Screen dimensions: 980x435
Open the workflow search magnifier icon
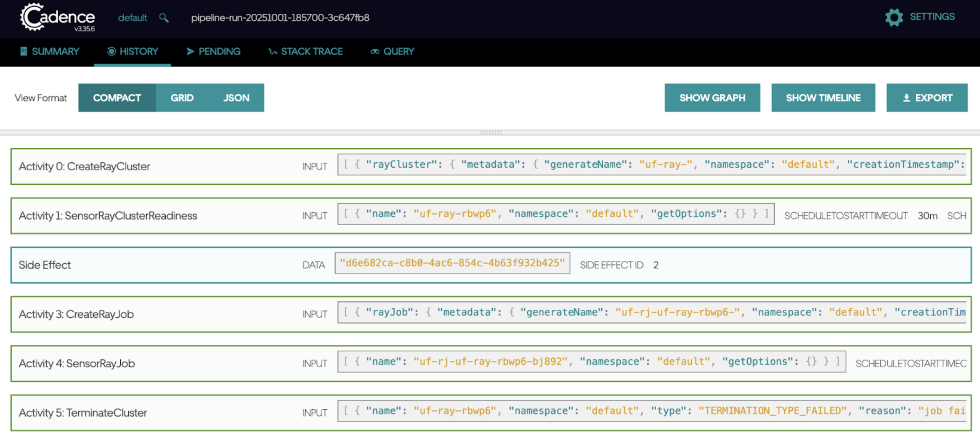pyautogui.click(x=164, y=18)
